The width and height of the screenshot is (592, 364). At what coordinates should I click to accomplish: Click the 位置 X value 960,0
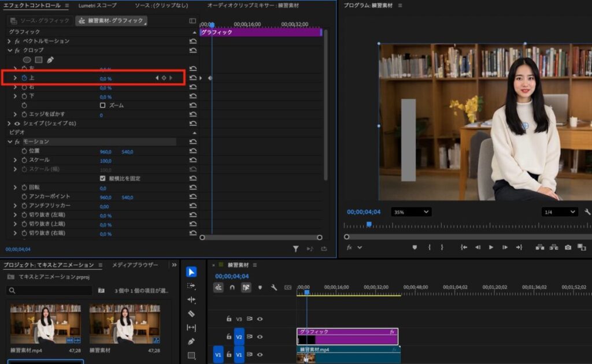tap(106, 151)
